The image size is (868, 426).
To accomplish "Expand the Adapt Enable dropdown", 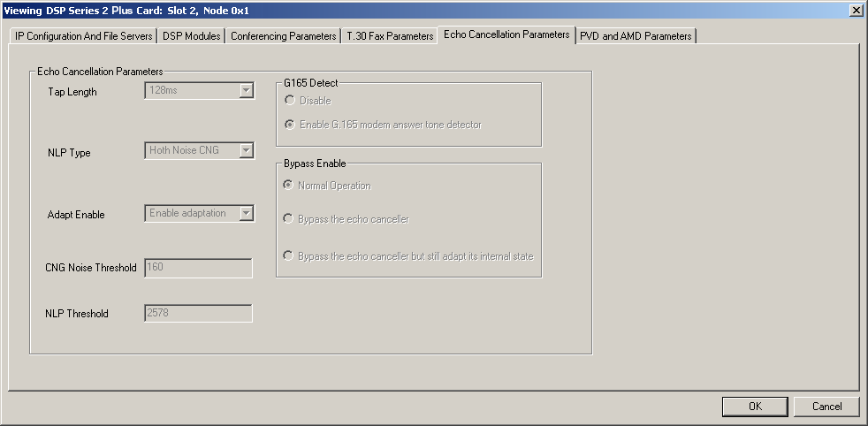I will click(247, 213).
